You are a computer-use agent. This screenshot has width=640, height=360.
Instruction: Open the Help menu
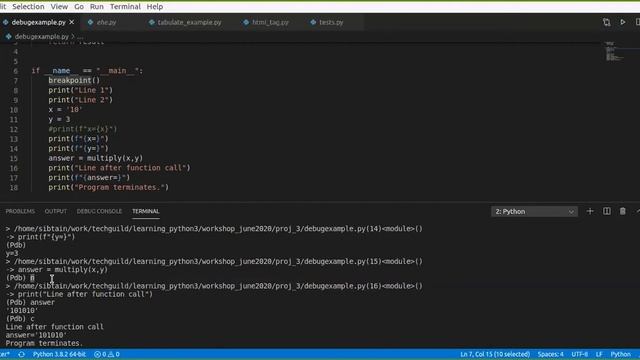(155, 7)
